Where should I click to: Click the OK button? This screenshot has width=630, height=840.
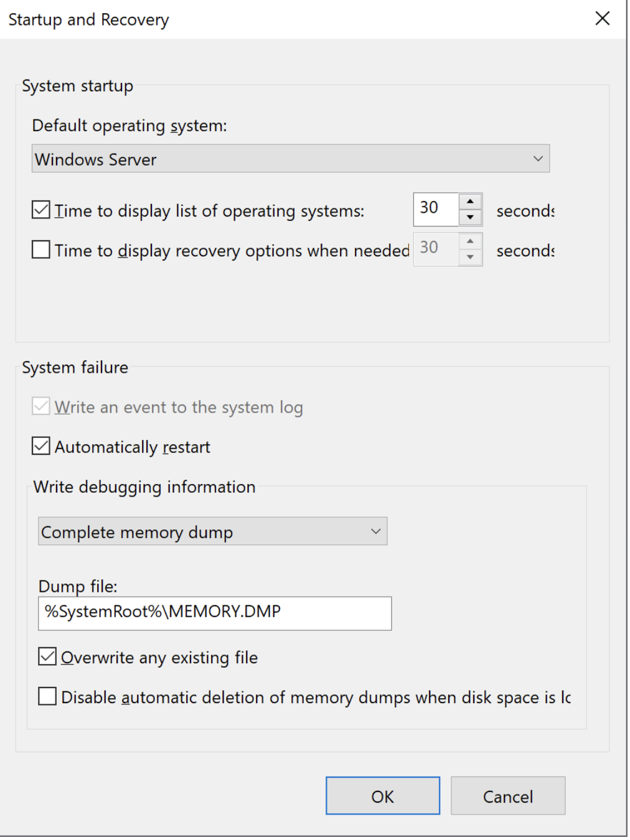tap(382, 796)
